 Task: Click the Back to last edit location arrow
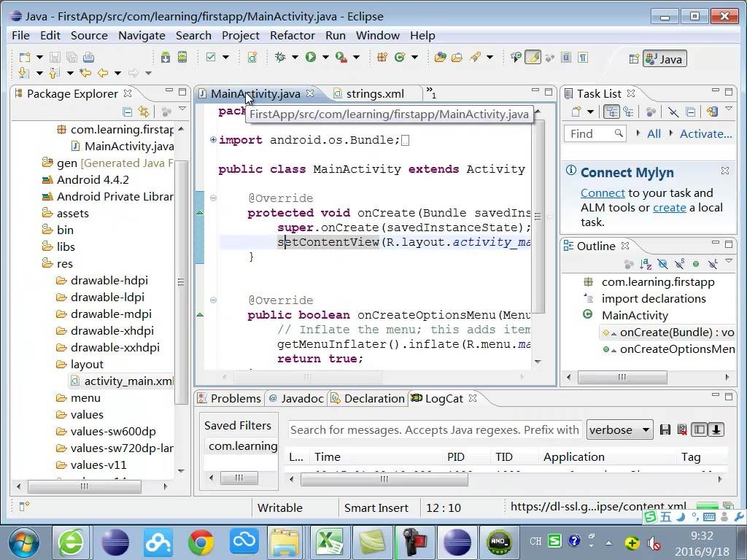coord(85,73)
